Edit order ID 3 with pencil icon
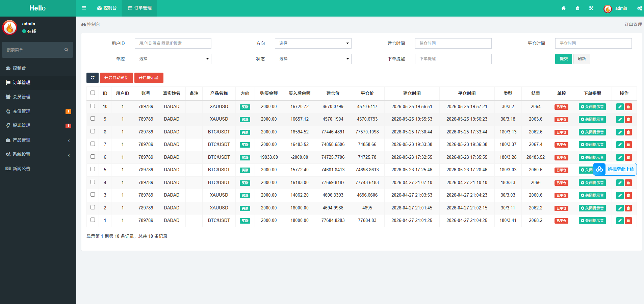644x304 pixels. [x=620, y=195]
